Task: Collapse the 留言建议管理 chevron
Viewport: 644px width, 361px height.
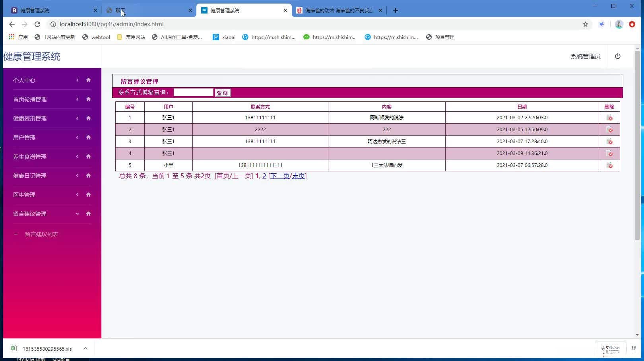Action: coord(78,214)
